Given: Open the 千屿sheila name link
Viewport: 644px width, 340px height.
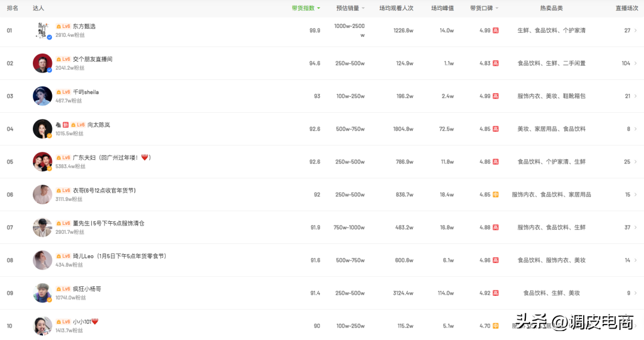Looking at the screenshot, I should click(86, 92).
